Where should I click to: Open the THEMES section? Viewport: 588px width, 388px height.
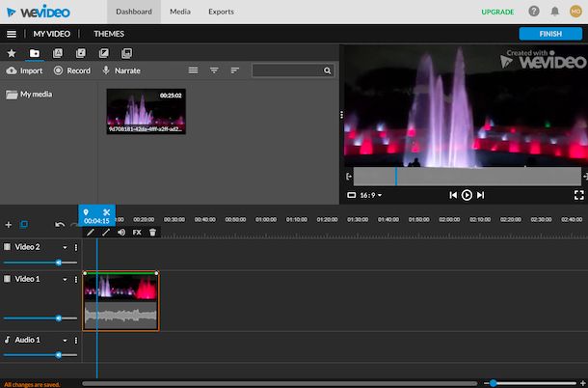[x=109, y=34]
